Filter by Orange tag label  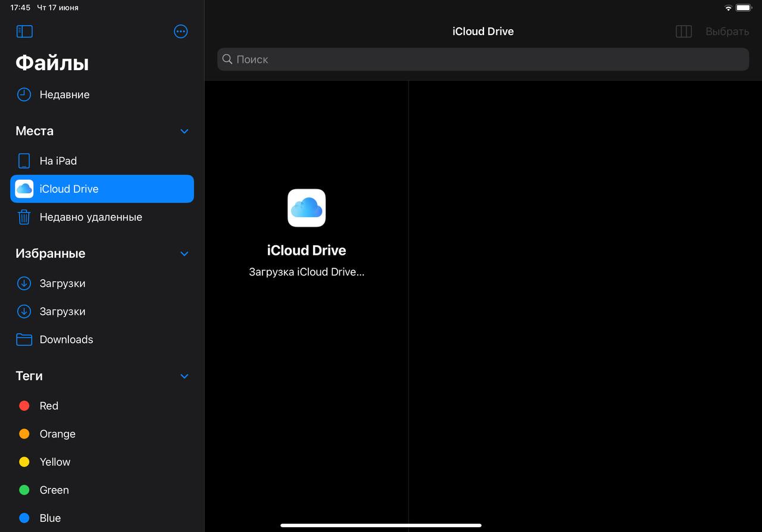58,434
